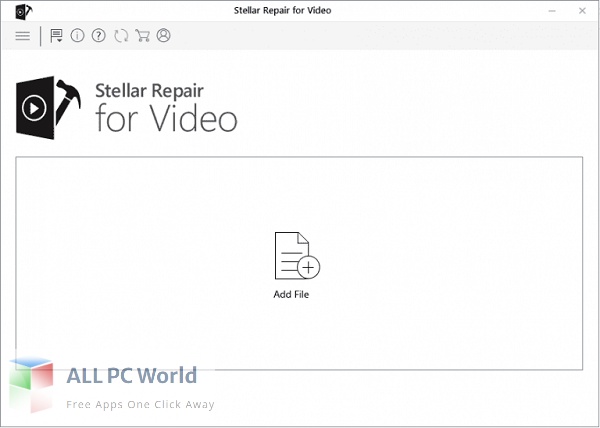Click the empty file drop area
The height and width of the screenshot is (428, 600).
[x=299, y=263]
